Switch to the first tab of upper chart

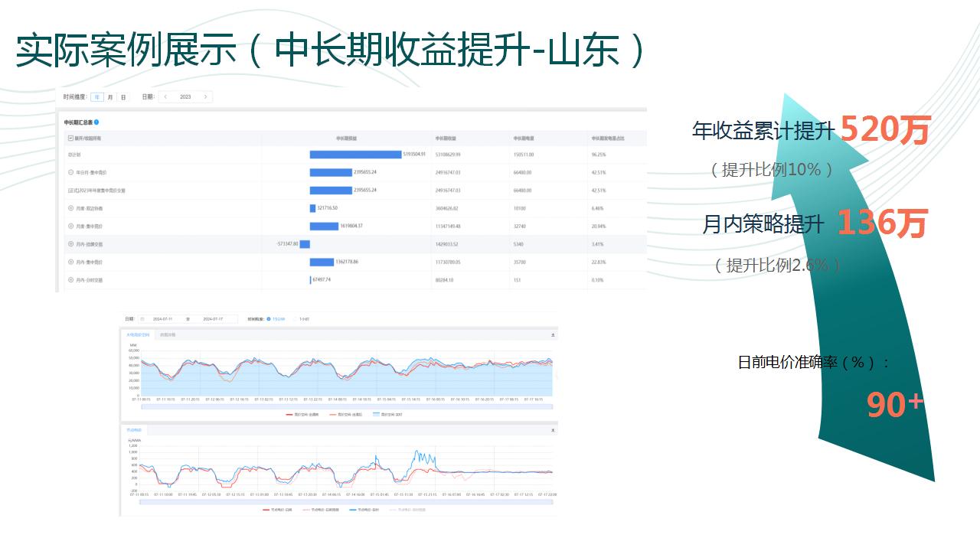(x=139, y=335)
